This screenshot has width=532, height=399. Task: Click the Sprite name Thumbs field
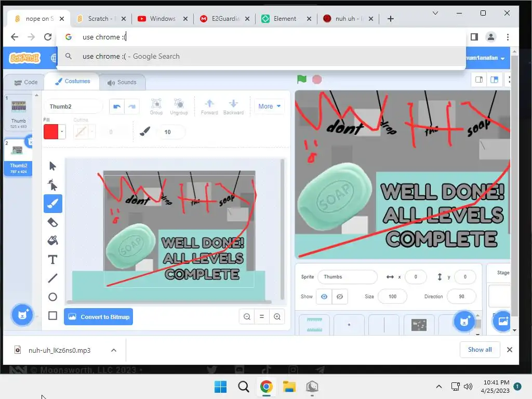348,277
